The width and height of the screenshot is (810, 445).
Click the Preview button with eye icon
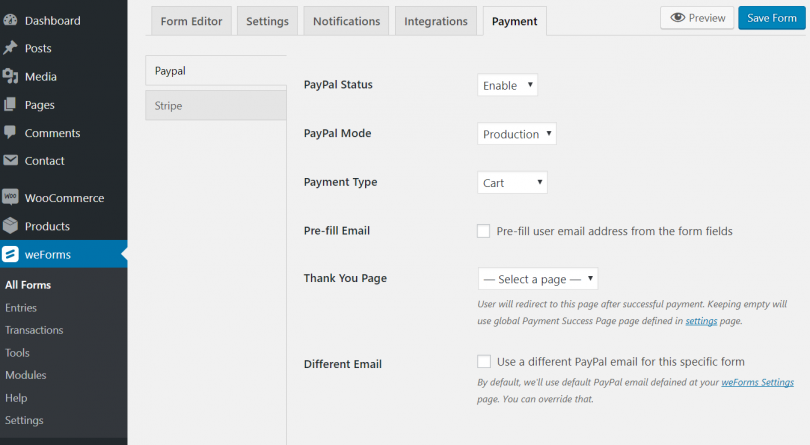[696, 18]
